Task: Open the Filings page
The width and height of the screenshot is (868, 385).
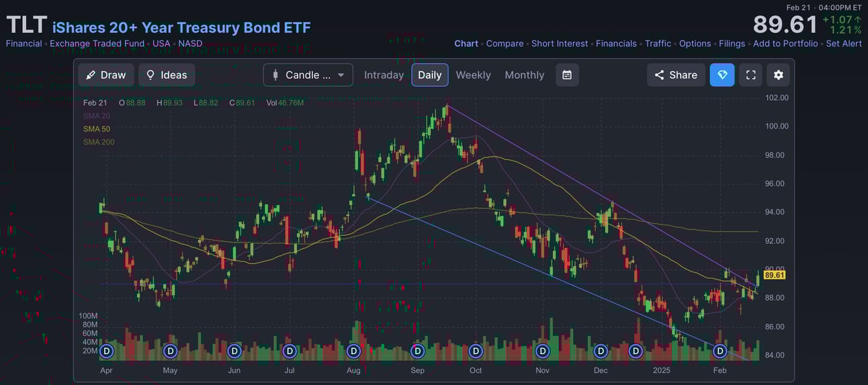Action: click(732, 44)
